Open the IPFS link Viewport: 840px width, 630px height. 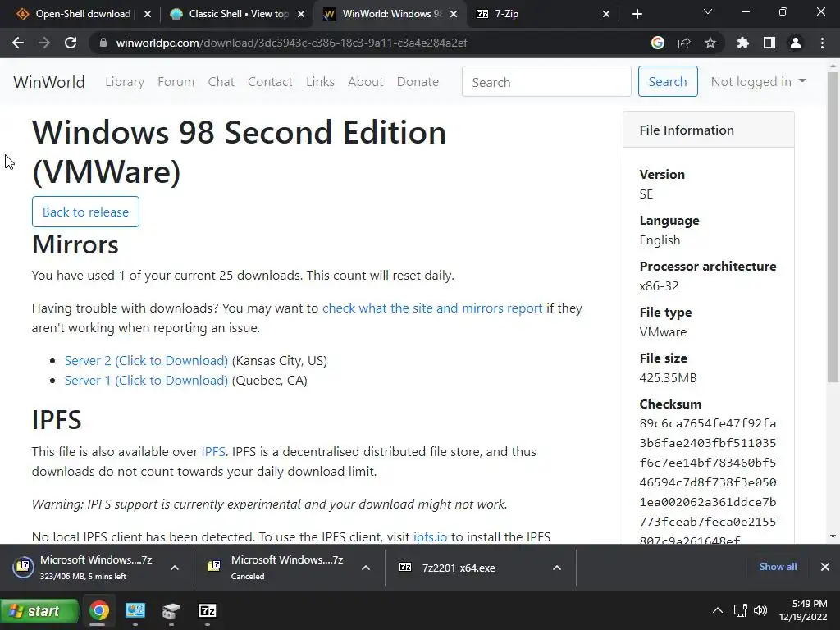pyautogui.click(x=213, y=452)
